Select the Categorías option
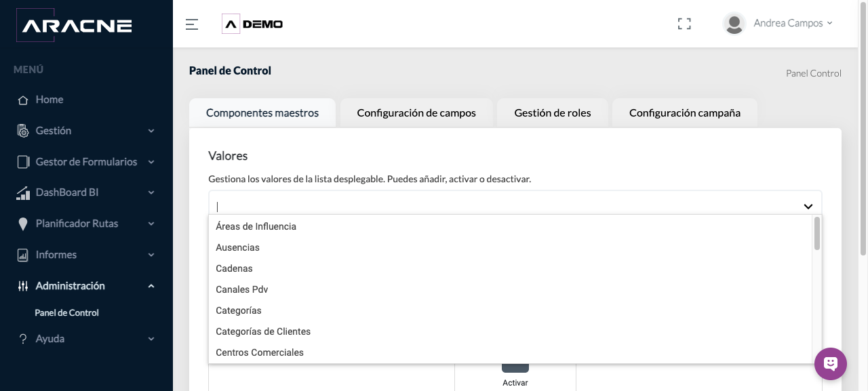Viewport: 868px width, 391px height. tap(510, 310)
